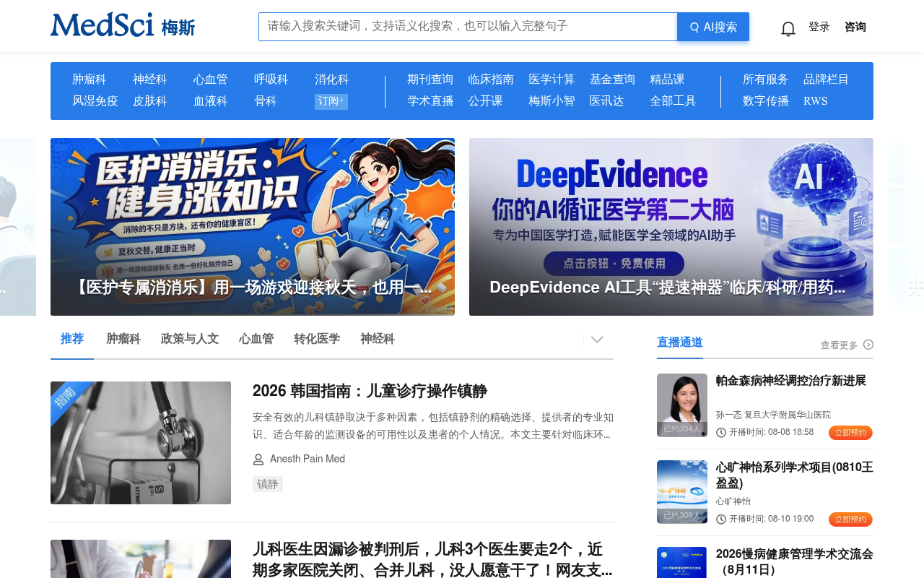Image resolution: width=924 pixels, height=578 pixels.
Task: Click the clock icon beside 08-10 19:00
Action: point(721,519)
